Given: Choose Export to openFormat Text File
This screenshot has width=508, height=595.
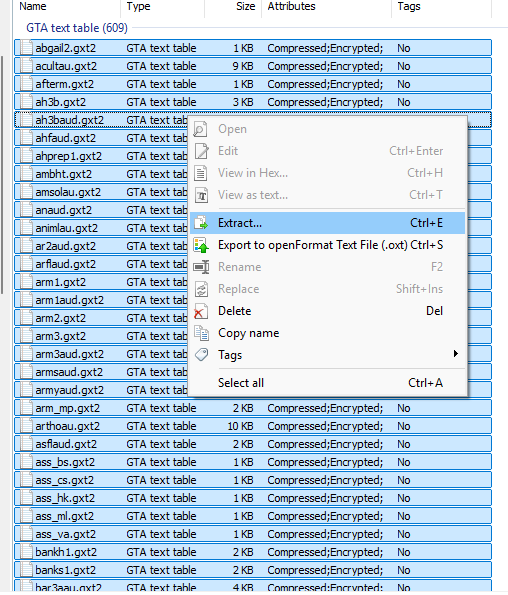Looking at the screenshot, I should click(x=327, y=245).
